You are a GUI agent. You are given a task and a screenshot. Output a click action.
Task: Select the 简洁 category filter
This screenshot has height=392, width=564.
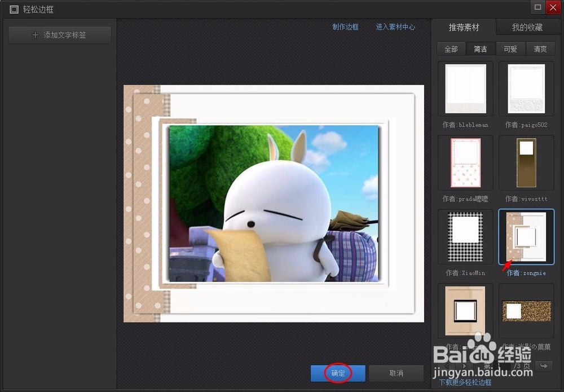[480, 49]
